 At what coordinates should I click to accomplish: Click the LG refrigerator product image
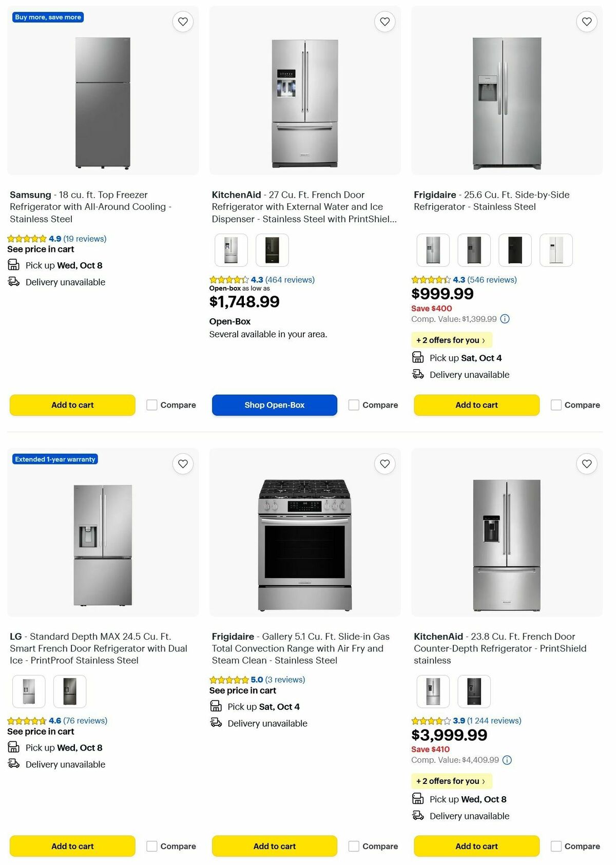click(x=103, y=544)
